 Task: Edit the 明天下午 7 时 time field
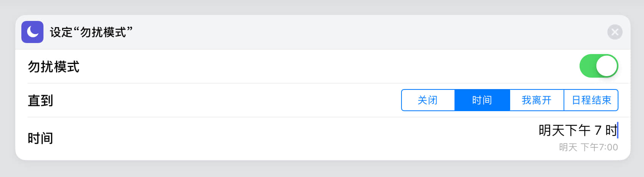(577, 131)
